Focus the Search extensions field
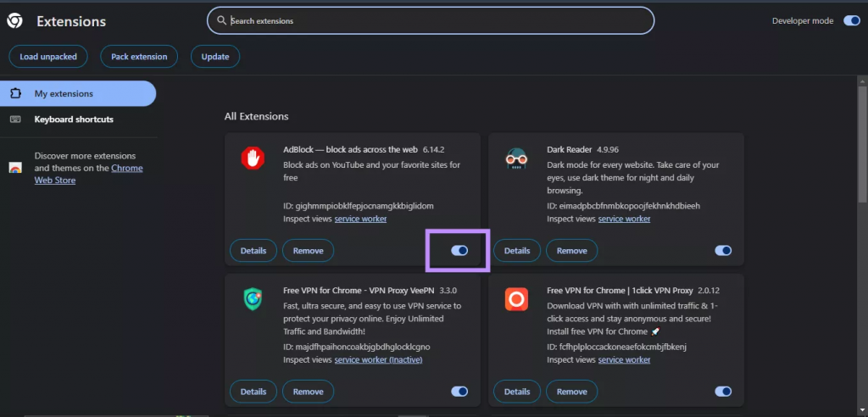868x417 pixels. (x=431, y=20)
